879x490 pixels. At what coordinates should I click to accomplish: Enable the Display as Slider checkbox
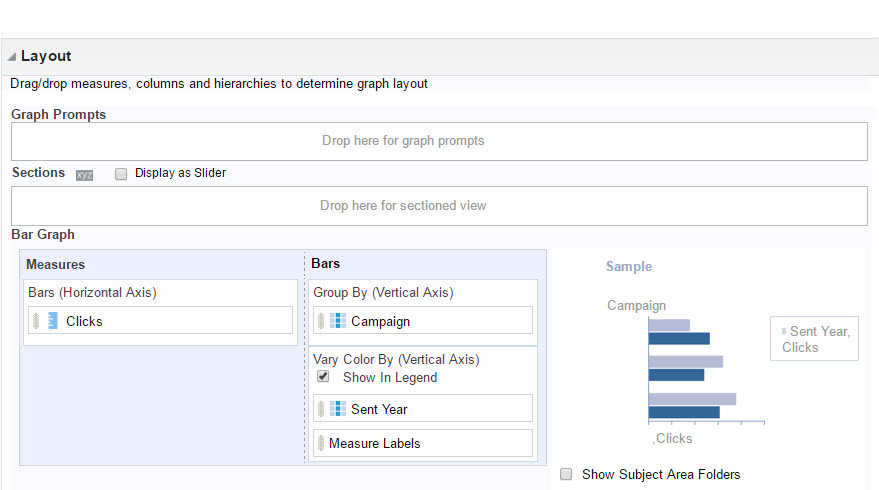coord(121,173)
